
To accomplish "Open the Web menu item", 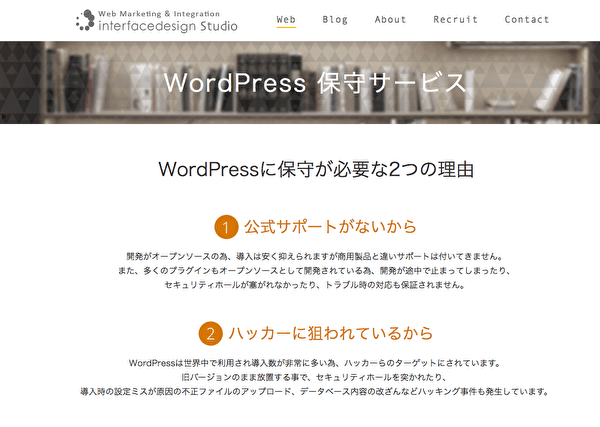I will [x=286, y=20].
